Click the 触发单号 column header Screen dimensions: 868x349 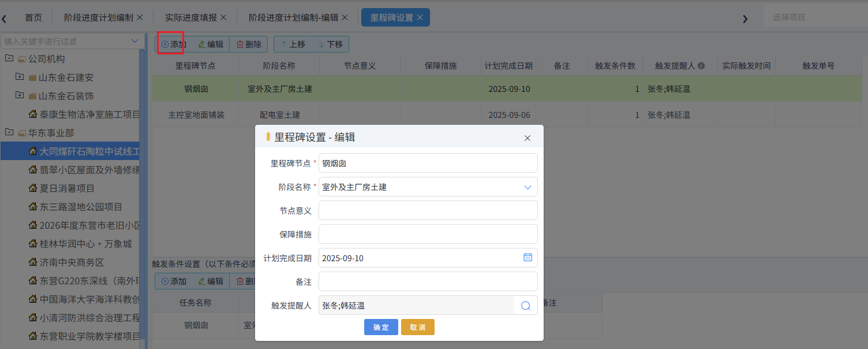coord(818,66)
